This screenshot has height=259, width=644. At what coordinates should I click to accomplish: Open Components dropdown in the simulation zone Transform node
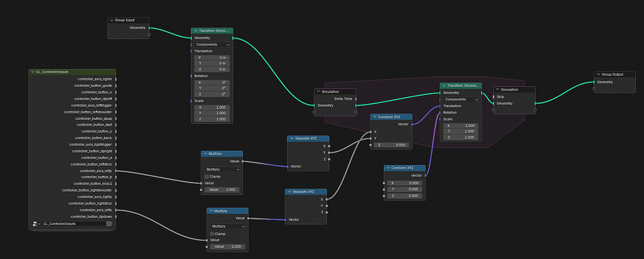click(x=461, y=99)
